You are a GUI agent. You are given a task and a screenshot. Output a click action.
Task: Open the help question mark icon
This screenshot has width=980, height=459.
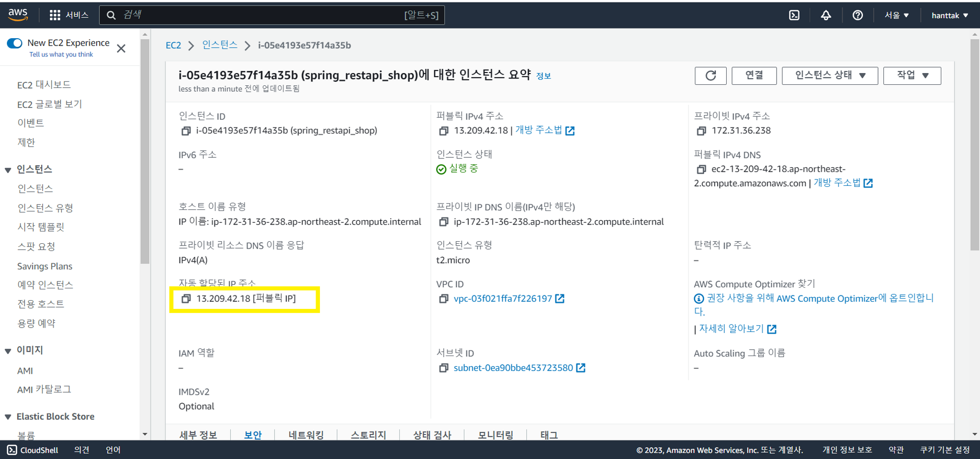pos(857,15)
